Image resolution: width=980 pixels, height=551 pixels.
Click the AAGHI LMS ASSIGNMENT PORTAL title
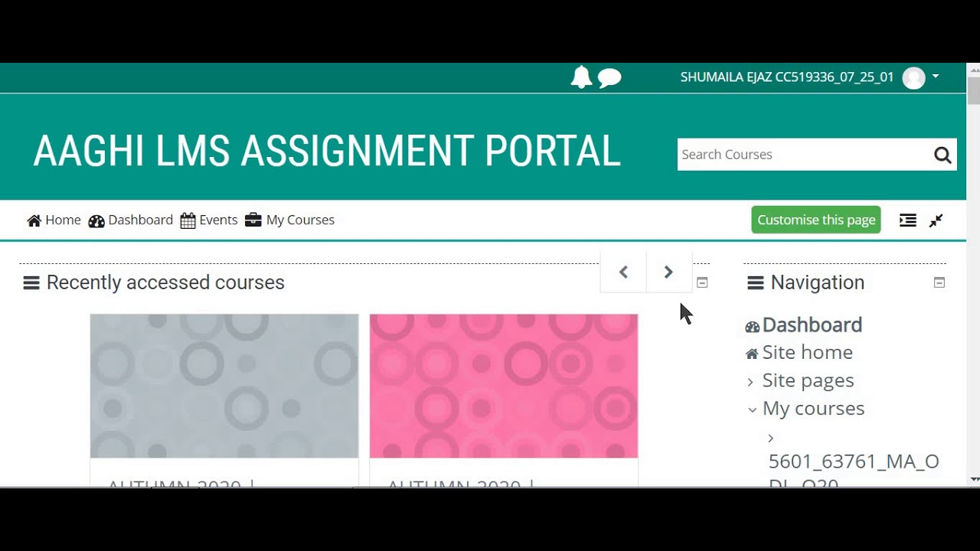click(327, 151)
